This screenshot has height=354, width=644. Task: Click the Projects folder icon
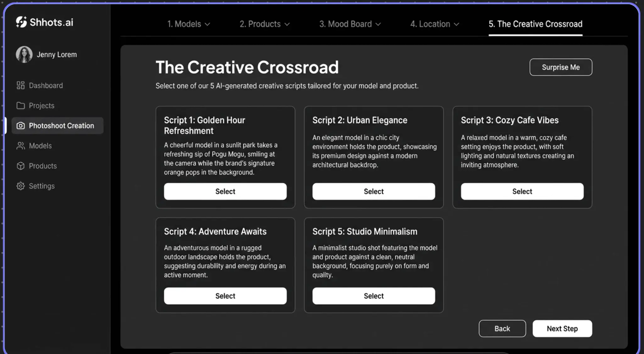20,106
